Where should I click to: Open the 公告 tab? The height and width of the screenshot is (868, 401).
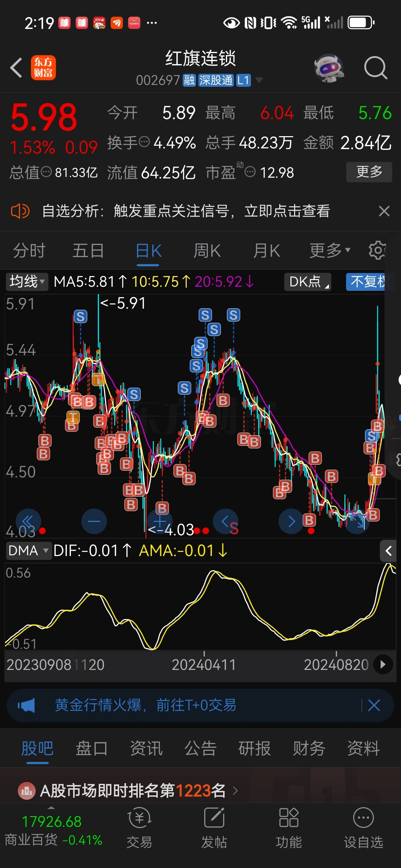tap(200, 748)
